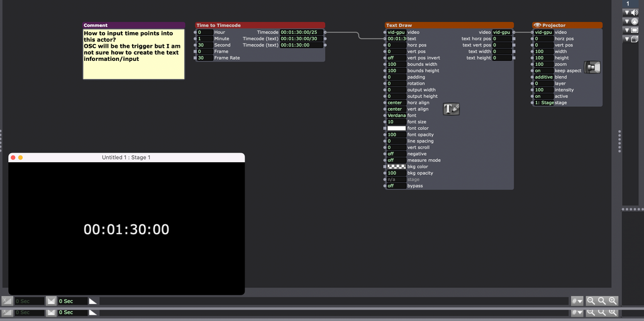Click the Second input field showing 30

pyautogui.click(x=204, y=45)
